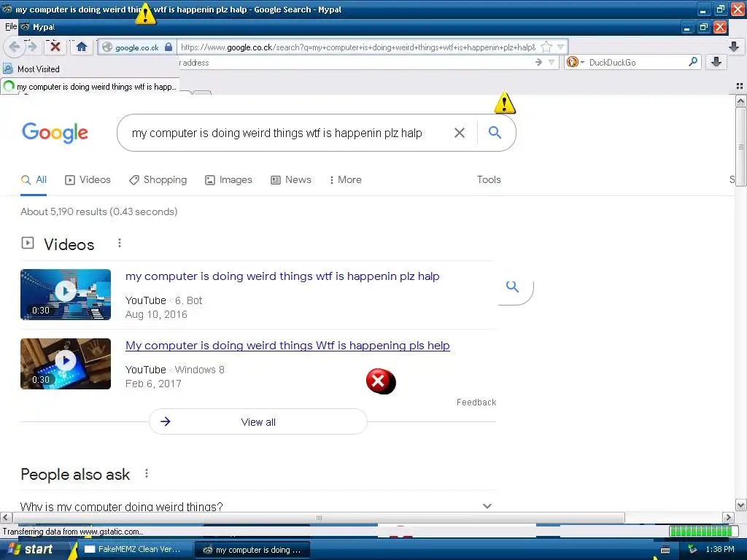Click the system tray keyboard icon

point(665,550)
